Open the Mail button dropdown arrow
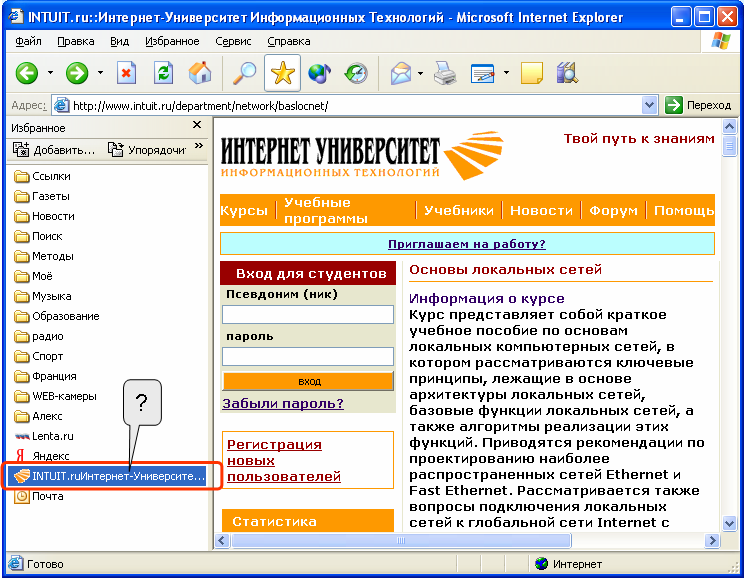This screenshot has width=744, height=578. pos(420,73)
